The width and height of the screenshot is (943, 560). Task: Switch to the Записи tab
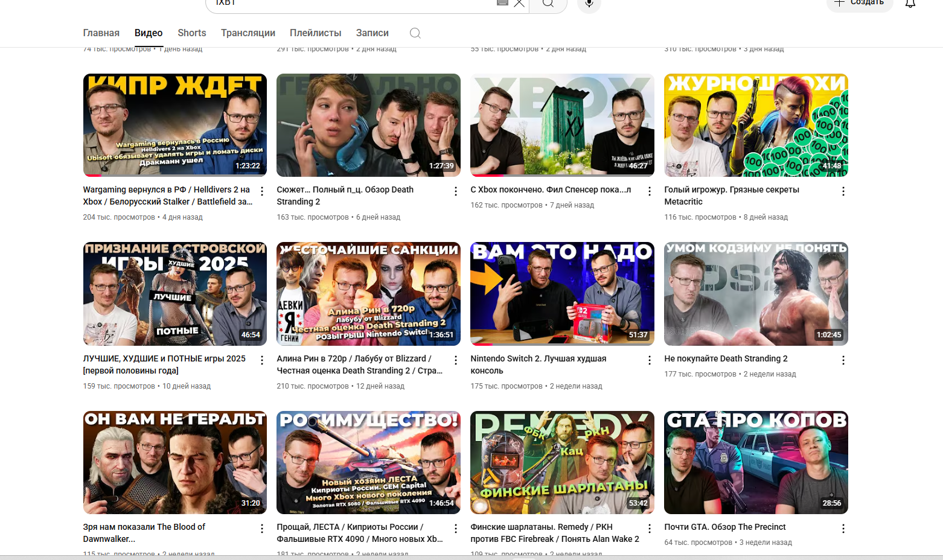[x=372, y=33]
